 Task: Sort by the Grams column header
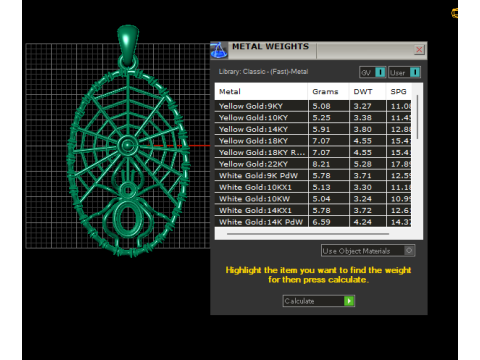click(329, 91)
